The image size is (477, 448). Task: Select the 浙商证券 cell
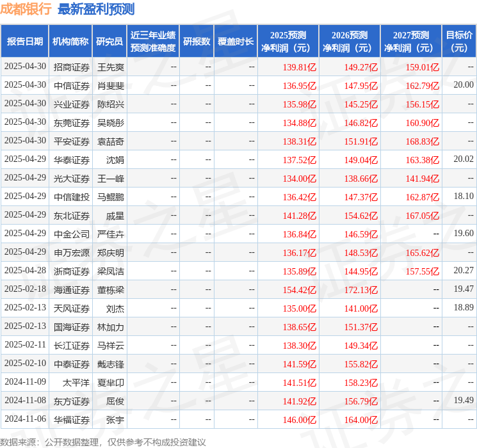pos(72,271)
